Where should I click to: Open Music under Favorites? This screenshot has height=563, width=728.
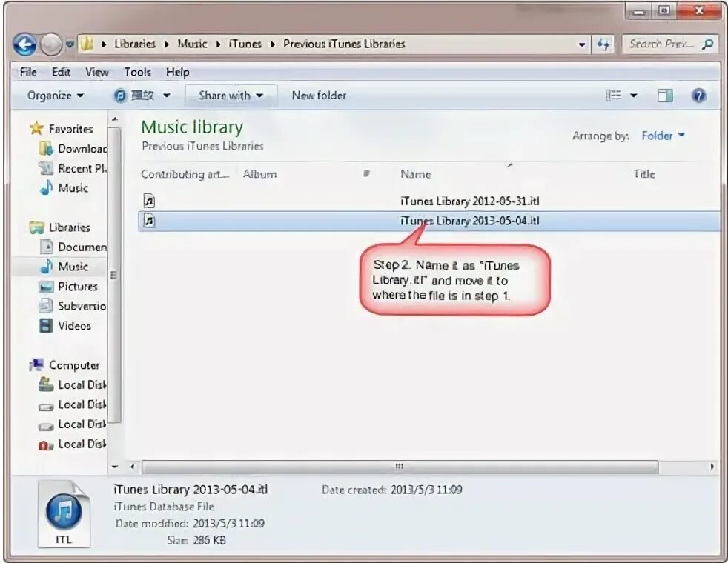(x=73, y=188)
